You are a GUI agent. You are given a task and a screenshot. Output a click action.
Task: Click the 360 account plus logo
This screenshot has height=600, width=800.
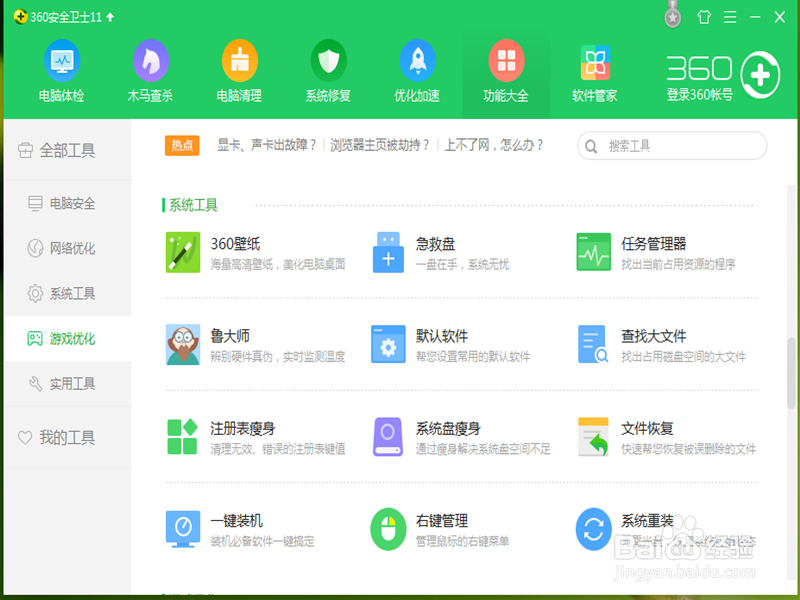[x=760, y=75]
